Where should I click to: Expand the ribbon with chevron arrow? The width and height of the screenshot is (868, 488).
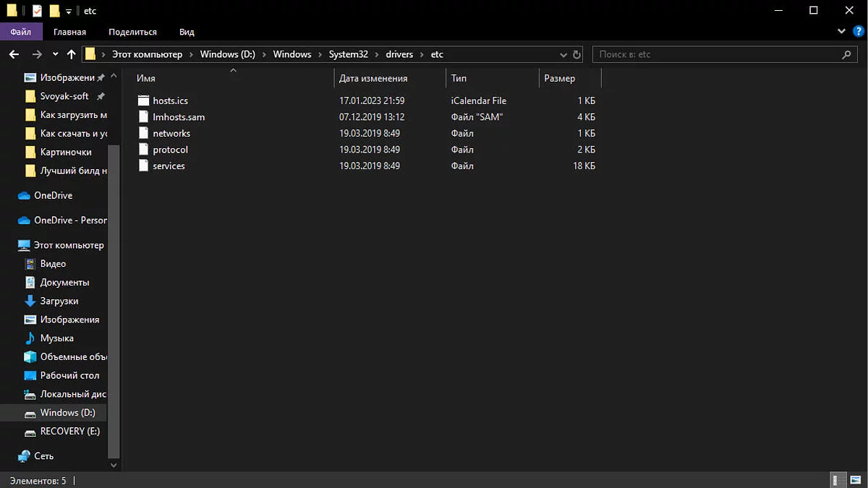click(841, 32)
